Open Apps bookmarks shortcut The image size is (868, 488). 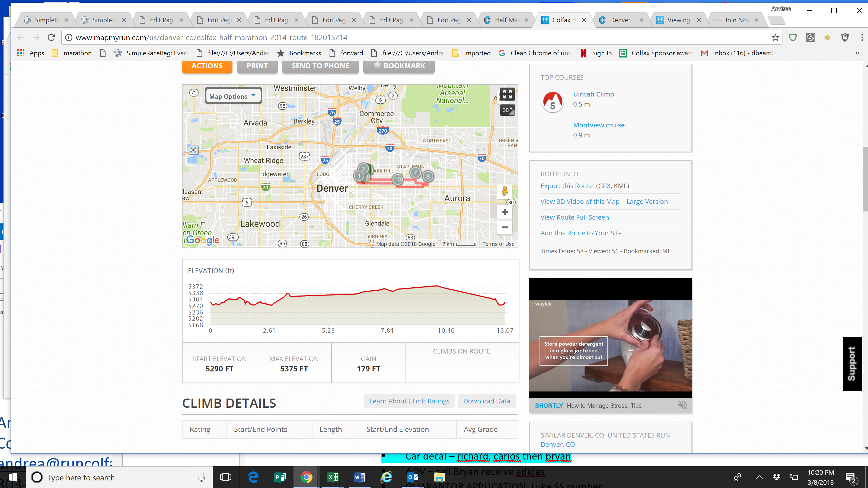(x=31, y=53)
